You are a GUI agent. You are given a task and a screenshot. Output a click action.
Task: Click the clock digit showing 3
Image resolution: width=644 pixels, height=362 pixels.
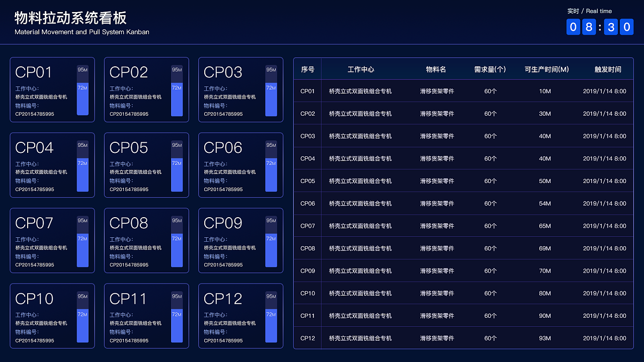coord(611,27)
